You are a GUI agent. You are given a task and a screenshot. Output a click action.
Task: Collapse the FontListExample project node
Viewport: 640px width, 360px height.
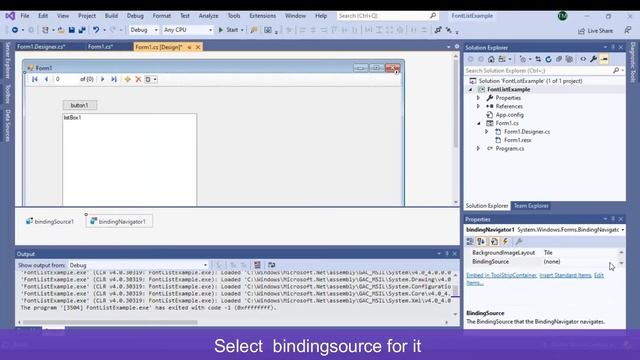click(471, 89)
